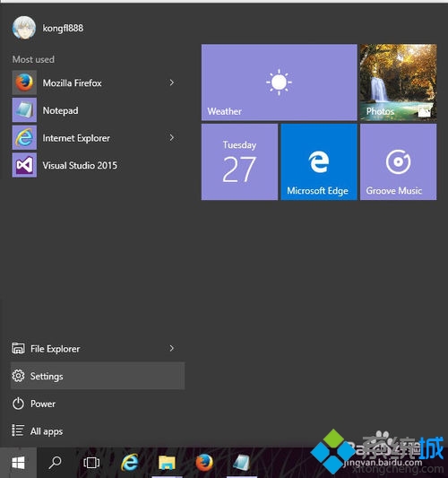
Task: Expand File Explorer jump list chevron
Action: click(172, 349)
